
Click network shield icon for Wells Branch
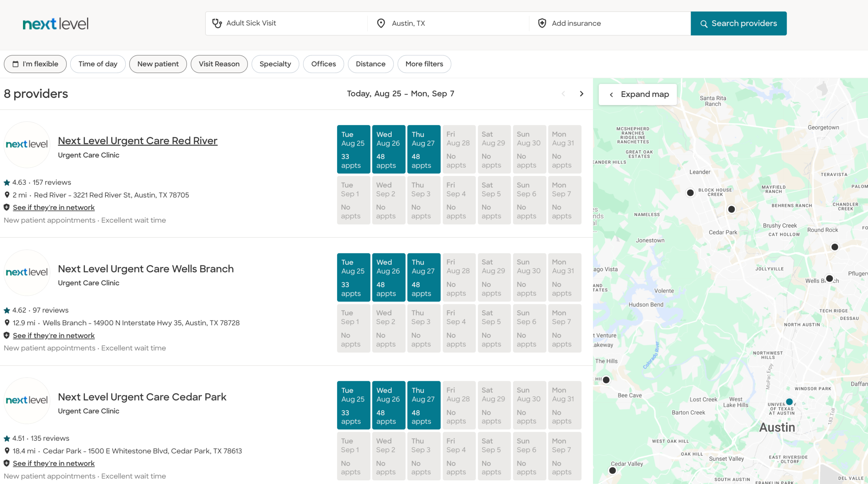(6, 335)
